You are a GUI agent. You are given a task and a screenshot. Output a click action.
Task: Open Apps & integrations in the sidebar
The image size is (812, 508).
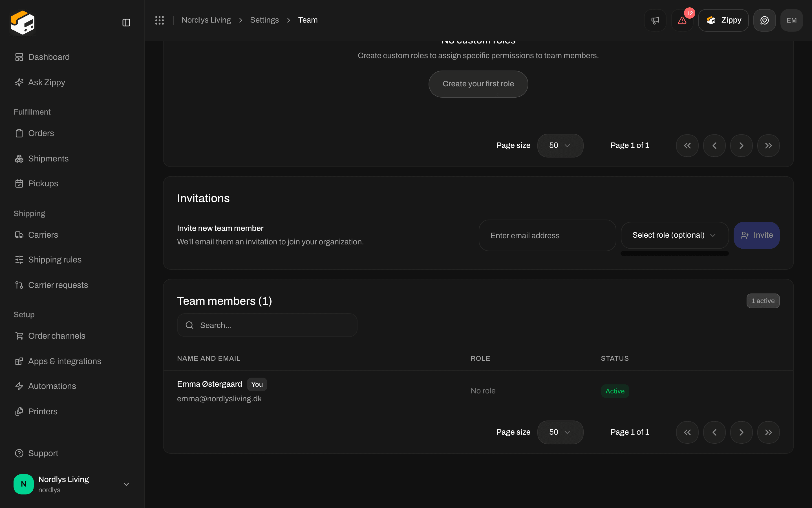pyautogui.click(x=72, y=361)
